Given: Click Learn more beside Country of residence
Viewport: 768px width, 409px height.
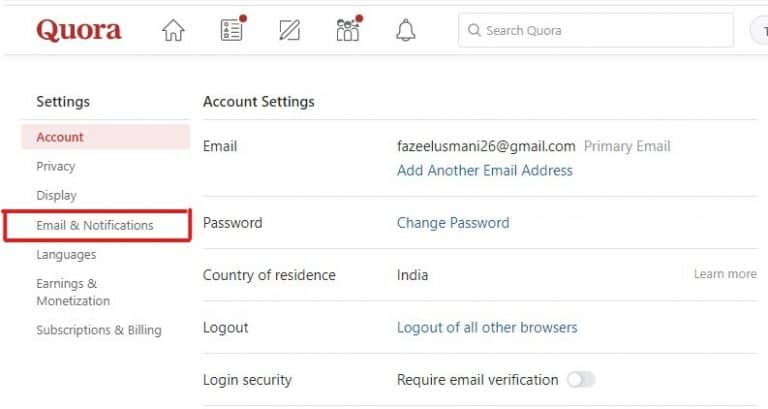Looking at the screenshot, I should pos(725,274).
